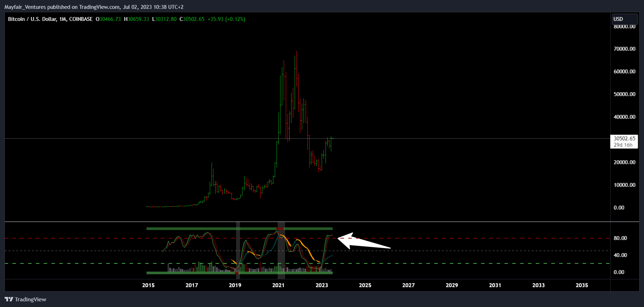The image size is (644, 307).
Task: Click the COINBASE exchange label
Action: 81,19
